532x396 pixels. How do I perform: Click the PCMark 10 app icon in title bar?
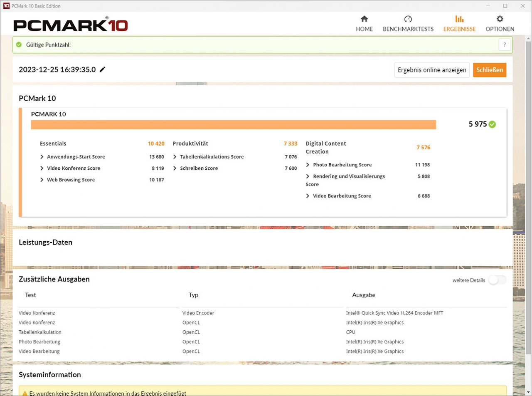[x=6, y=6]
